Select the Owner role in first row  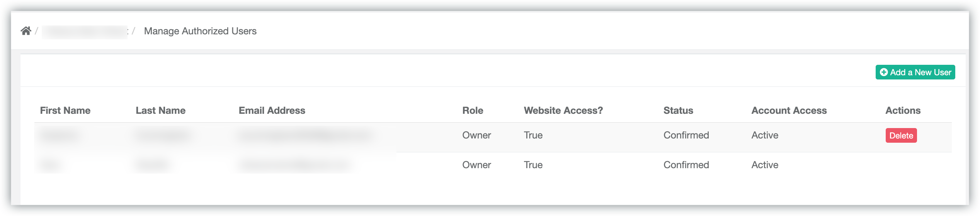click(x=476, y=135)
